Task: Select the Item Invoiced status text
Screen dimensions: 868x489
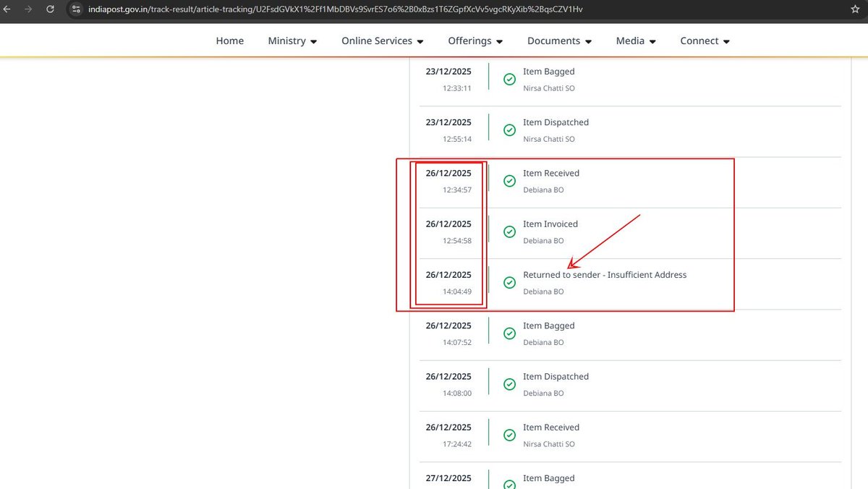Action: point(550,224)
